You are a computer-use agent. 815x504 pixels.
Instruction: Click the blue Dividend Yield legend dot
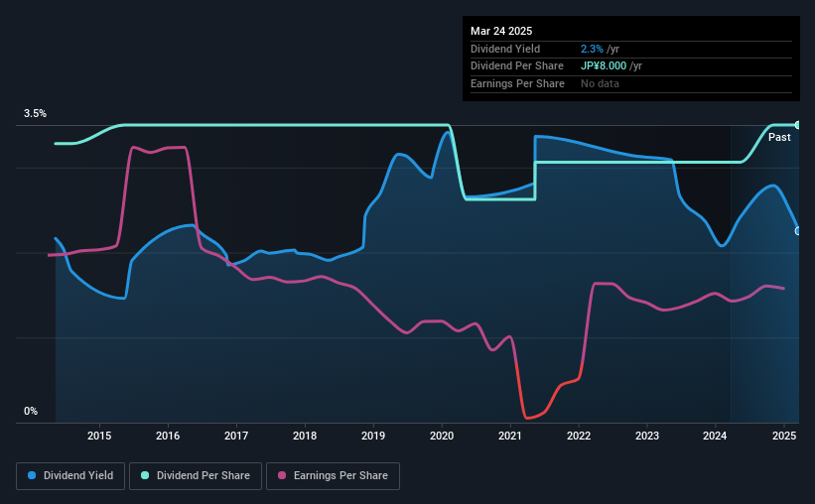point(32,475)
